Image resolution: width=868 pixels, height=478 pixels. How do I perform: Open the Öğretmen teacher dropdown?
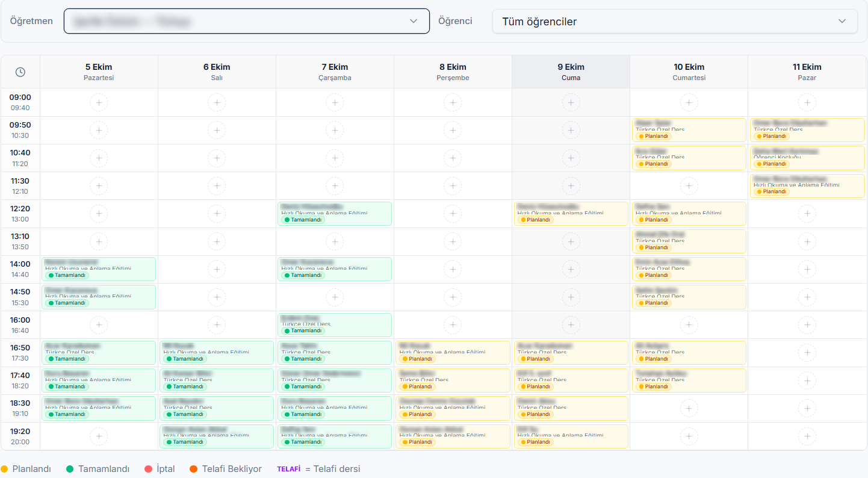247,21
